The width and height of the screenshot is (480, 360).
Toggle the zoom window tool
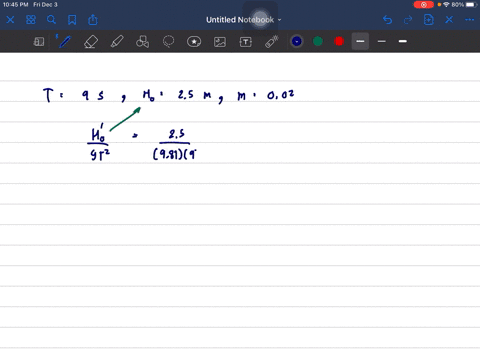tap(39, 42)
